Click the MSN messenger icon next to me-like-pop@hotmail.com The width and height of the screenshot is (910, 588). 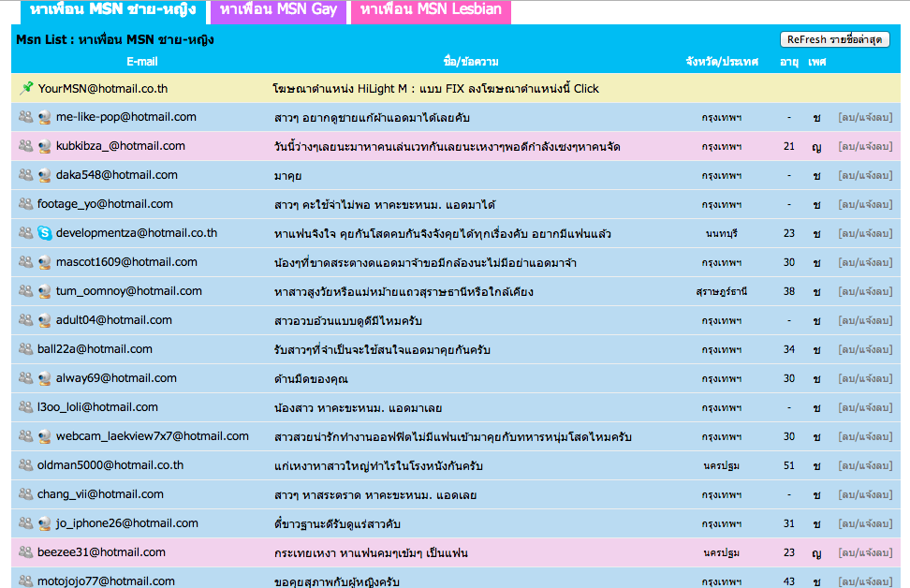click(45, 117)
